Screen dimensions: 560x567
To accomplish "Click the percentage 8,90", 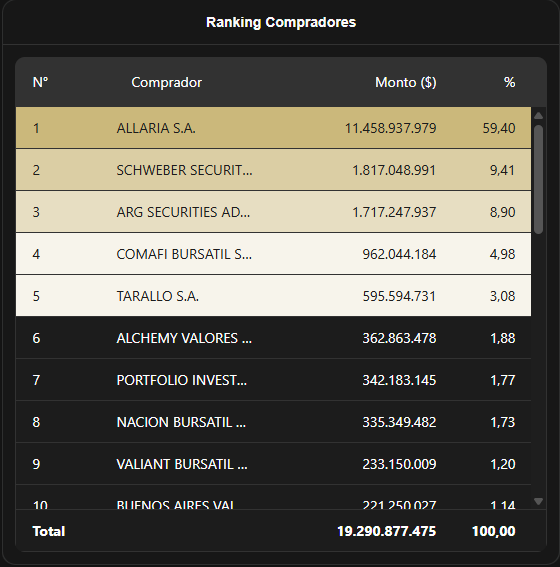I will pyautogui.click(x=503, y=212).
